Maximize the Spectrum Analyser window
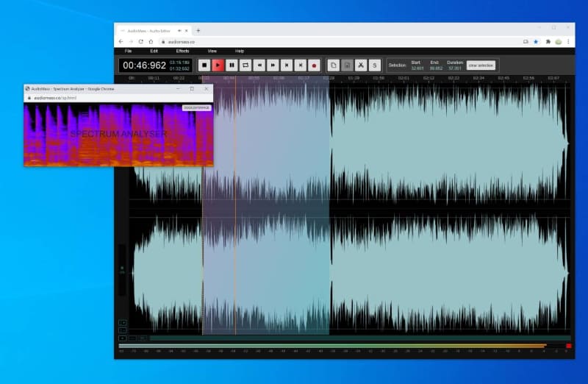This screenshot has height=384, width=588. coord(192,89)
